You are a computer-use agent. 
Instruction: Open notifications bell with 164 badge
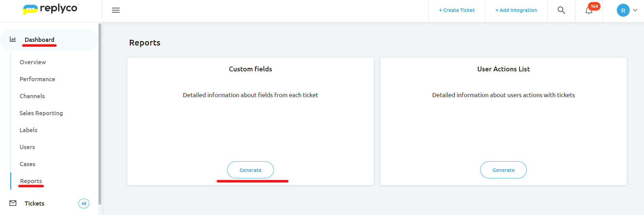(x=589, y=11)
